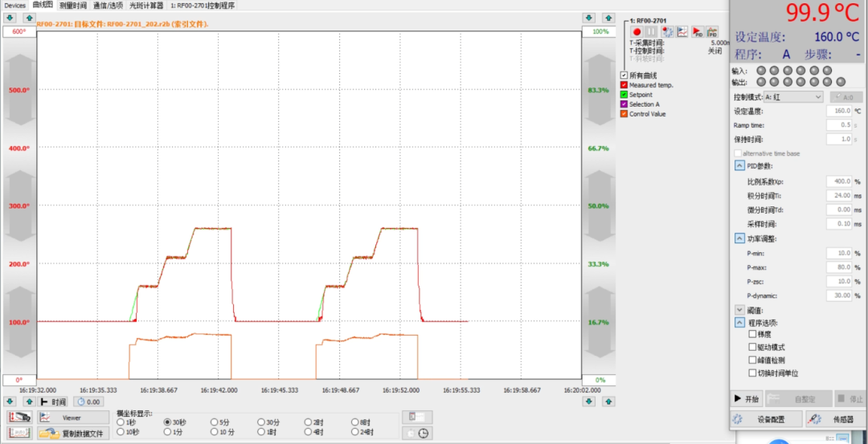The height and width of the screenshot is (444, 868).
Task: Collapse the 程序选项 section
Action: point(739,322)
